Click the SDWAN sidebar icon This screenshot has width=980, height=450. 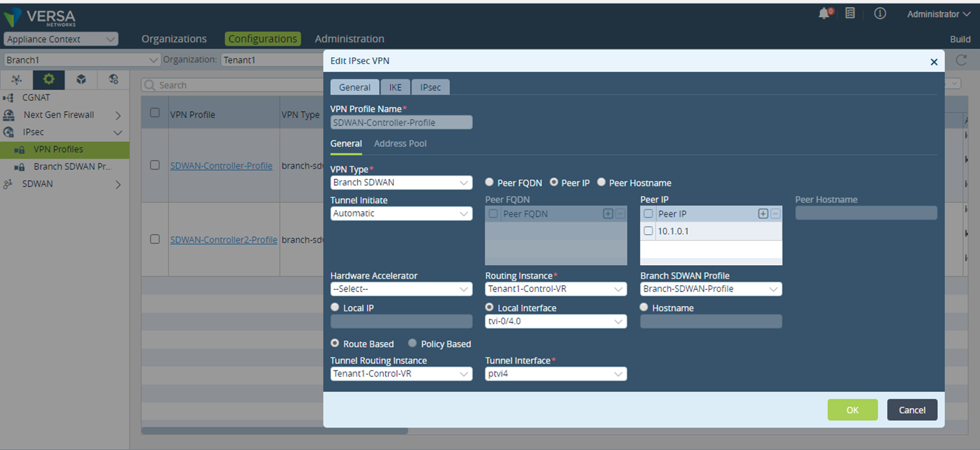click(8, 184)
